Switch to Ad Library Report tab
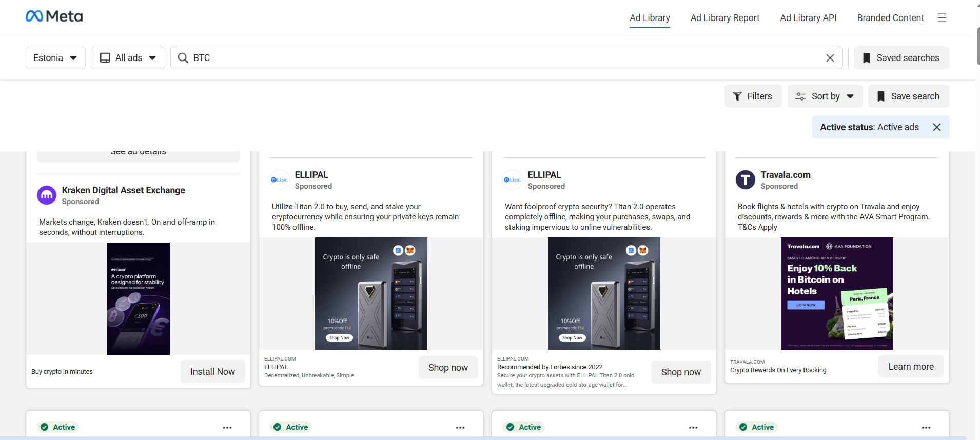 click(724, 18)
